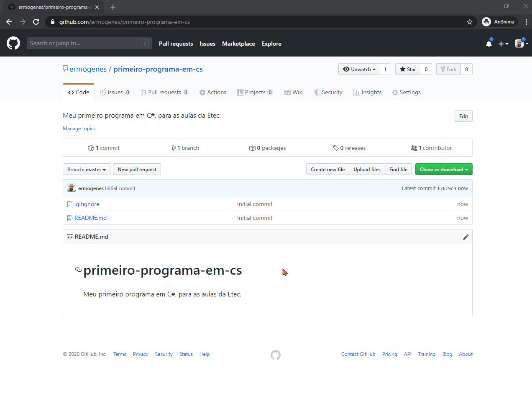Viewport: 532px width, 412px height.
Task: View the 1 branch list
Action: pos(185,148)
